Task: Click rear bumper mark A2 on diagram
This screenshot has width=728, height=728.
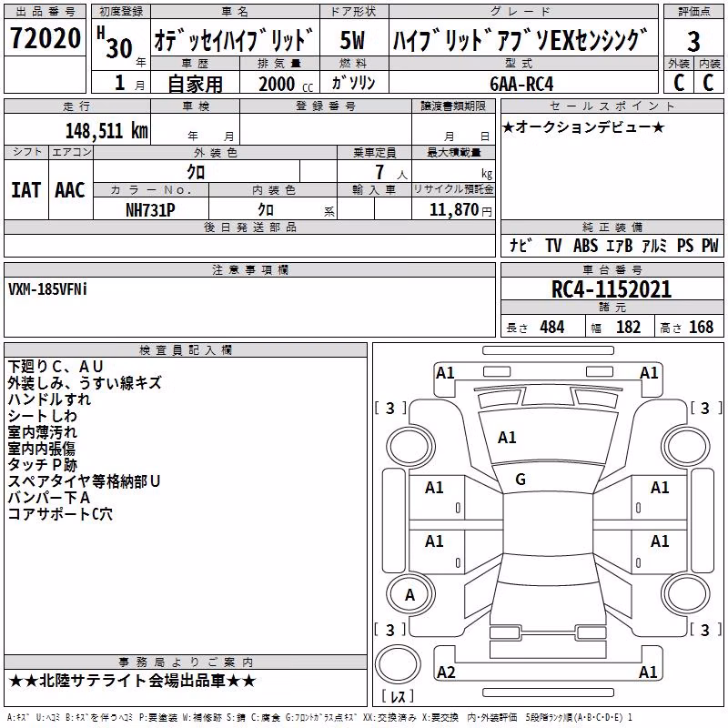Action: [446, 672]
